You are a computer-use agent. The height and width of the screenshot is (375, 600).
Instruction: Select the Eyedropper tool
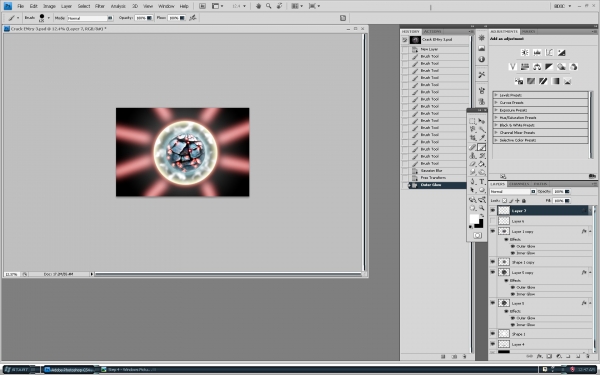[482, 138]
